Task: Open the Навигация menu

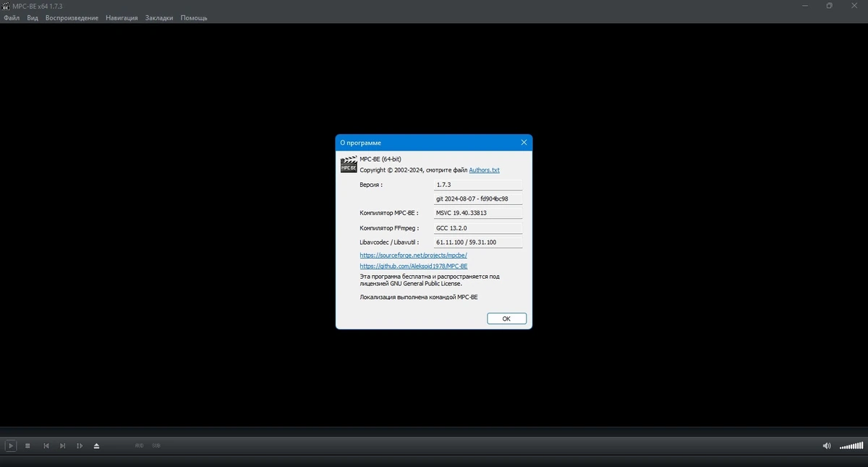Action: click(122, 18)
